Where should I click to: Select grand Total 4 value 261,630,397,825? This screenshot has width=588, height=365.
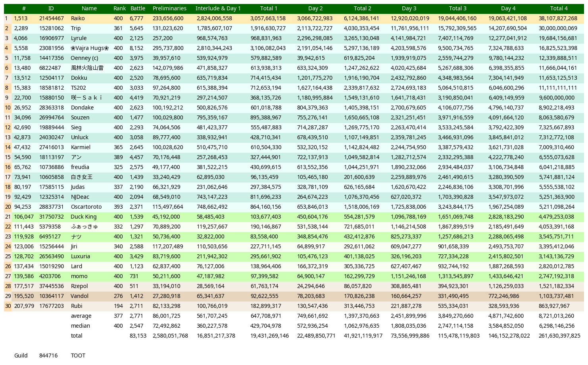point(559,336)
